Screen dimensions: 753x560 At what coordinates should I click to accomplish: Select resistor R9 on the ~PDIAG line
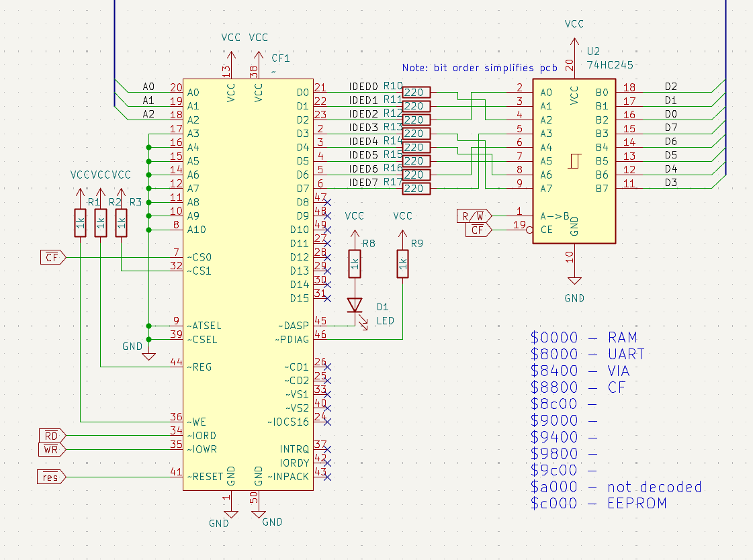pos(402,264)
